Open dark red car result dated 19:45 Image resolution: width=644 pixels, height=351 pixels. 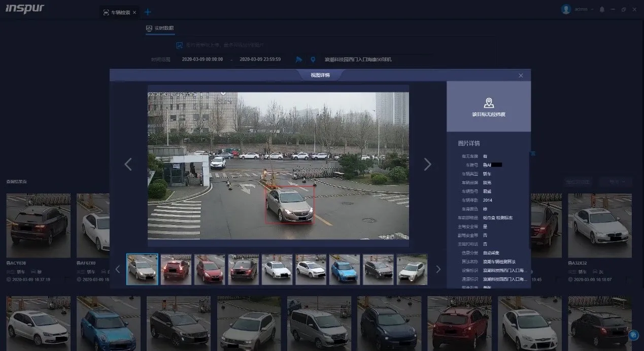[546, 225]
